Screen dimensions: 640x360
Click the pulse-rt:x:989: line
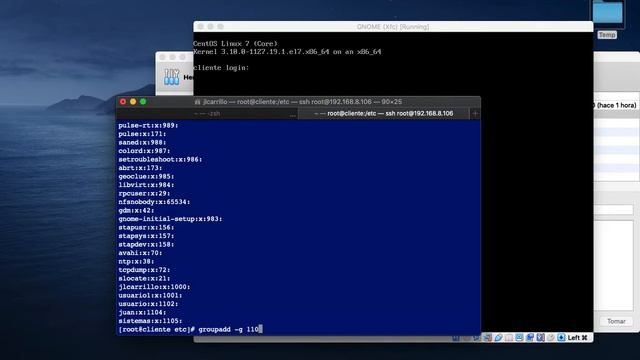pyautogui.click(x=148, y=125)
